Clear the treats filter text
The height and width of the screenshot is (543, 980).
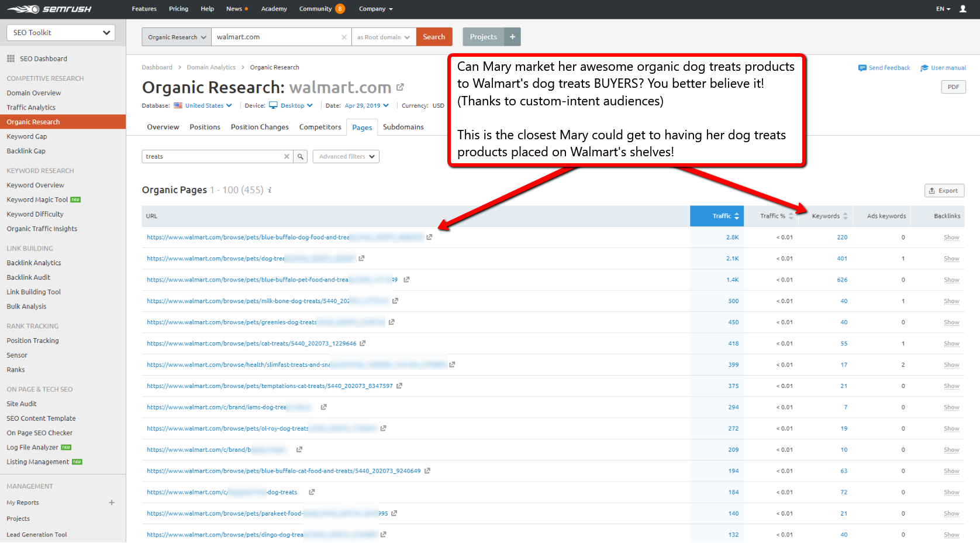pos(287,156)
